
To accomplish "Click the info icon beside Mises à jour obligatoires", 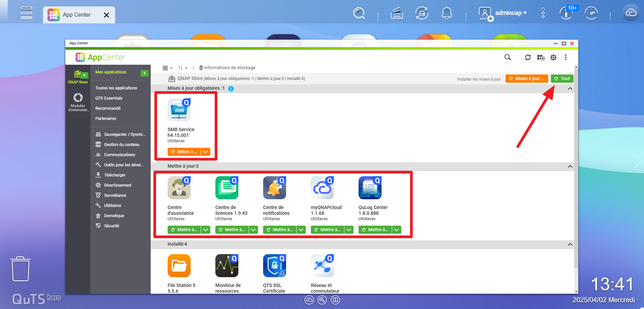I will [231, 89].
